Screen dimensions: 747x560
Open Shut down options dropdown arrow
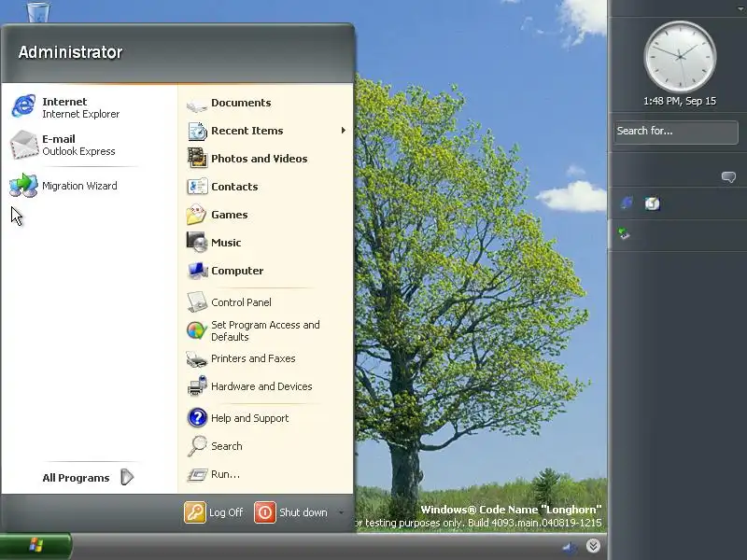(341, 512)
